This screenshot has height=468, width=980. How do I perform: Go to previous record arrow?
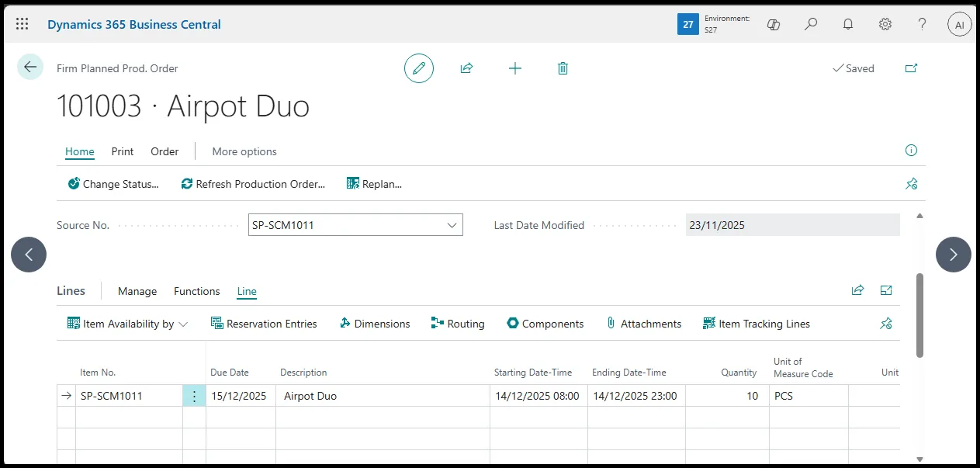pos(29,255)
